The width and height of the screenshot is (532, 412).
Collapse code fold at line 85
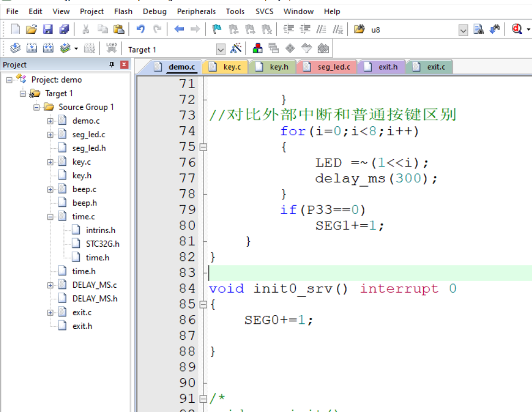(x=203, y=304)
